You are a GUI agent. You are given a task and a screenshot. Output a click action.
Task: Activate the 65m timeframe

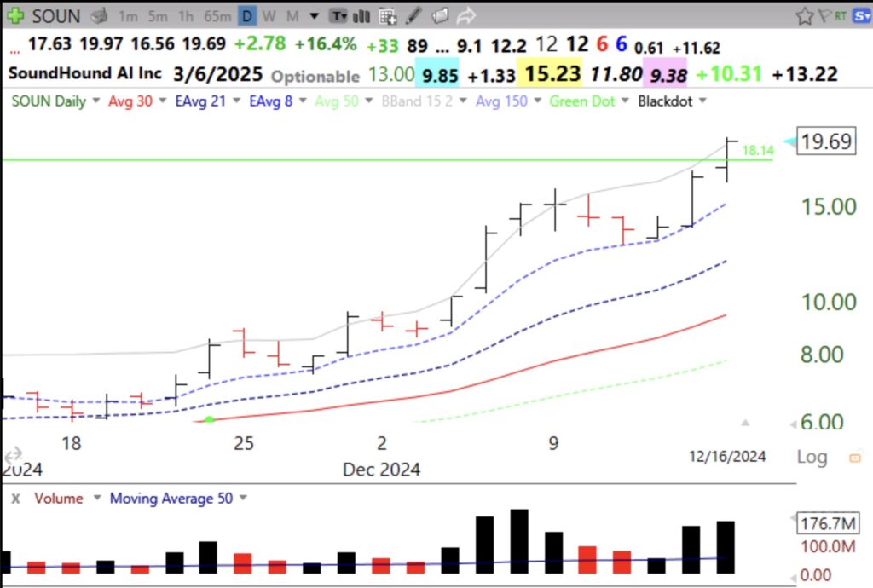coord(216,15)
